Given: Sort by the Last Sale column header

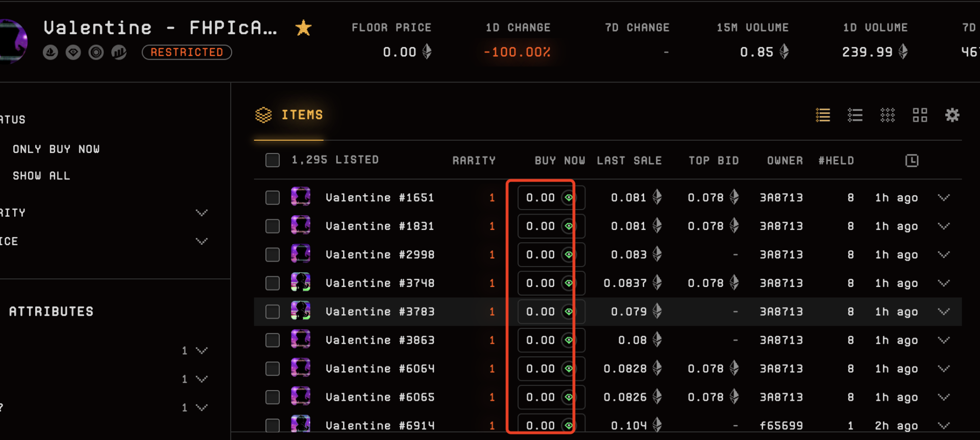Looking at the screenshot, I should [x=629, y=161].
